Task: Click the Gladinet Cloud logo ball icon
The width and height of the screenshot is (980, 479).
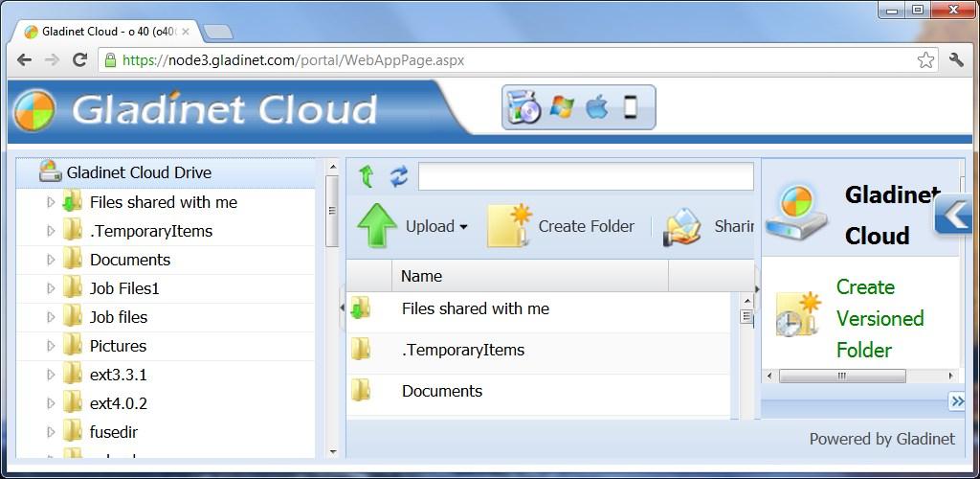Action: click(x=34, y=111)
